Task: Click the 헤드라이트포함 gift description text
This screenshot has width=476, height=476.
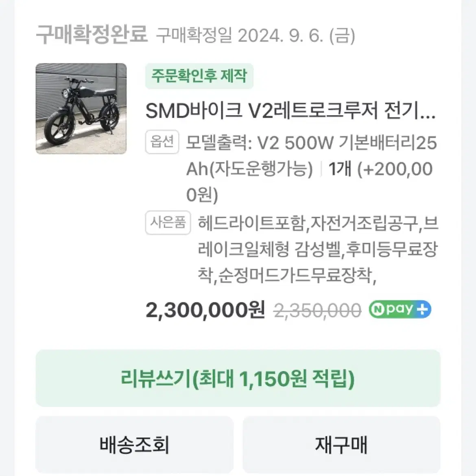Action: [251, 223]
